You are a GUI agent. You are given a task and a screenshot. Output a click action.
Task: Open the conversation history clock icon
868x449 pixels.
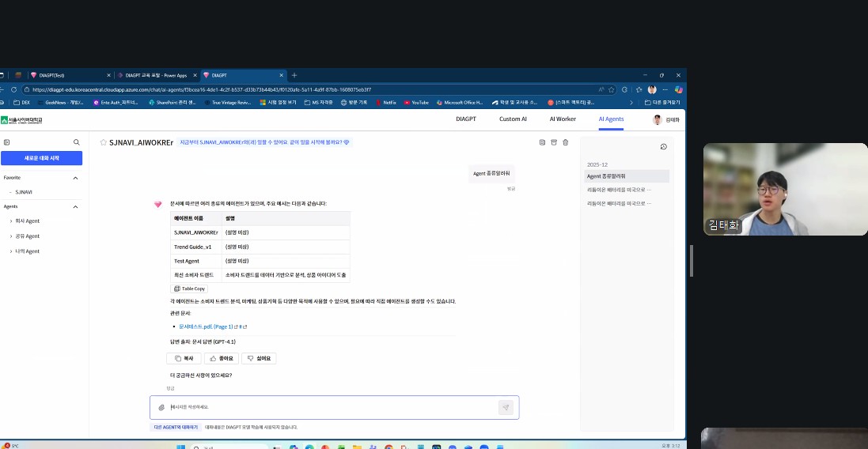(663, 146)
